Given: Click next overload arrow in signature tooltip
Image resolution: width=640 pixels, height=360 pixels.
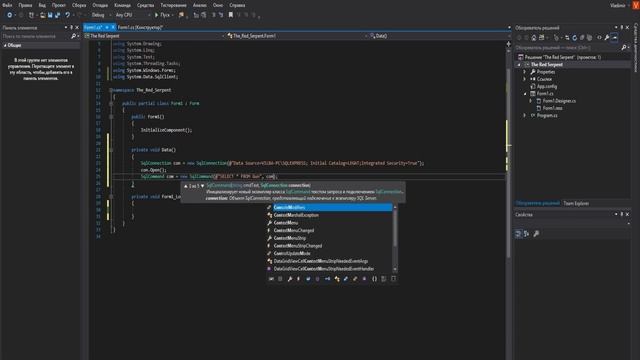Looking at the screenshot, I should click(202, 186).
